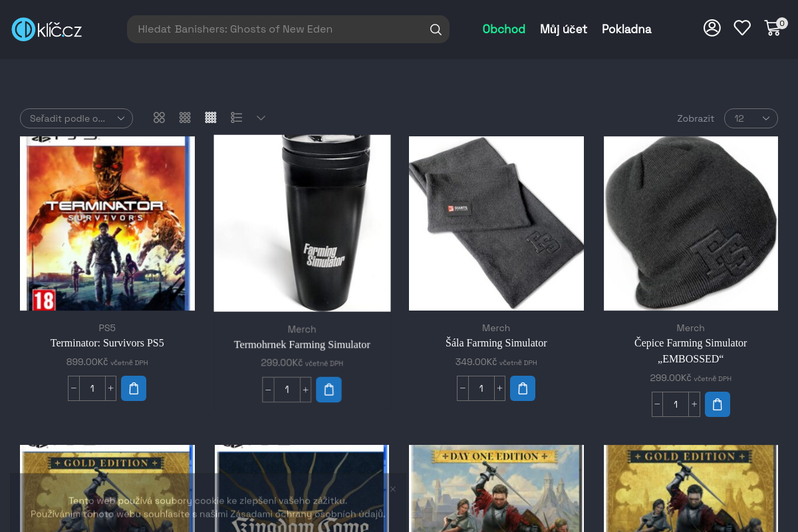
Task: Open the shopping cart icon
Action: pyautogui.click(x=775, y=27)
